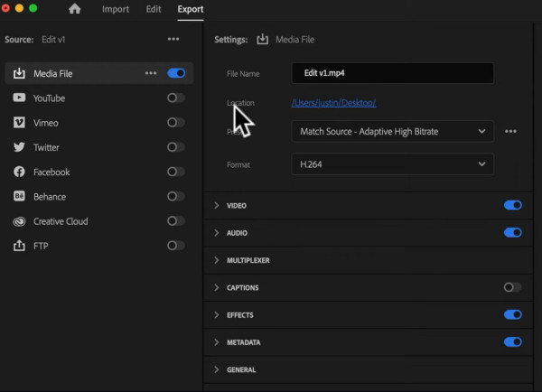Switch to the Import tab
This screenshot has width=542, height=392.
point(115,10)
